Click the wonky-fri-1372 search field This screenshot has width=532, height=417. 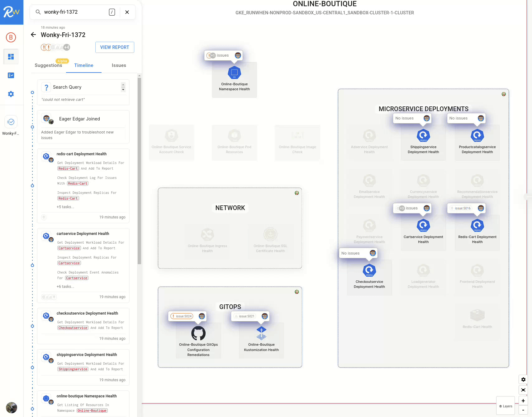75,12
